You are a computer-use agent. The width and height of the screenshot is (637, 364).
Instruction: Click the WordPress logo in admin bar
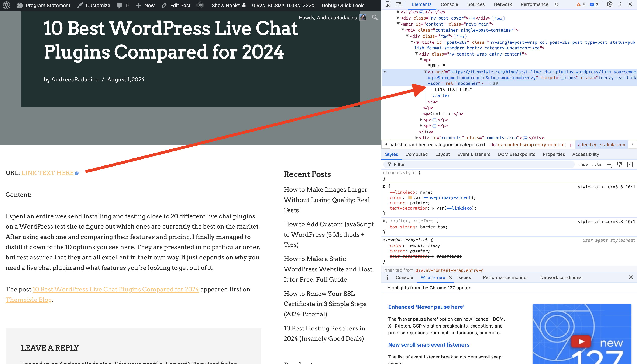click(6, 5)
